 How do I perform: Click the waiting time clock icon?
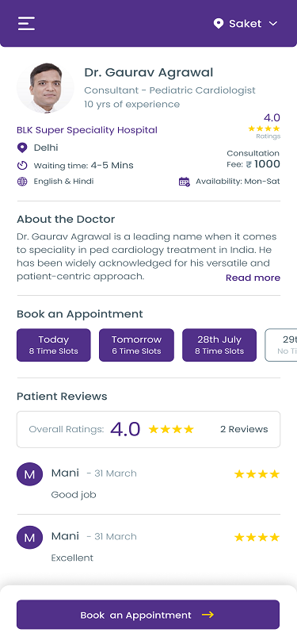21,166
